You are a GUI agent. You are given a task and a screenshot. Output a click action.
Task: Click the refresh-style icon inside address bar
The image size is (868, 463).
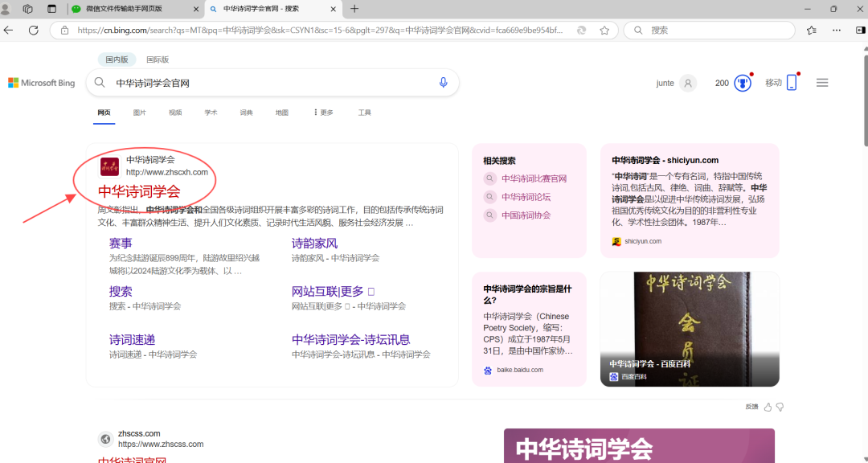pyautogui.click(x=581, y=31)
